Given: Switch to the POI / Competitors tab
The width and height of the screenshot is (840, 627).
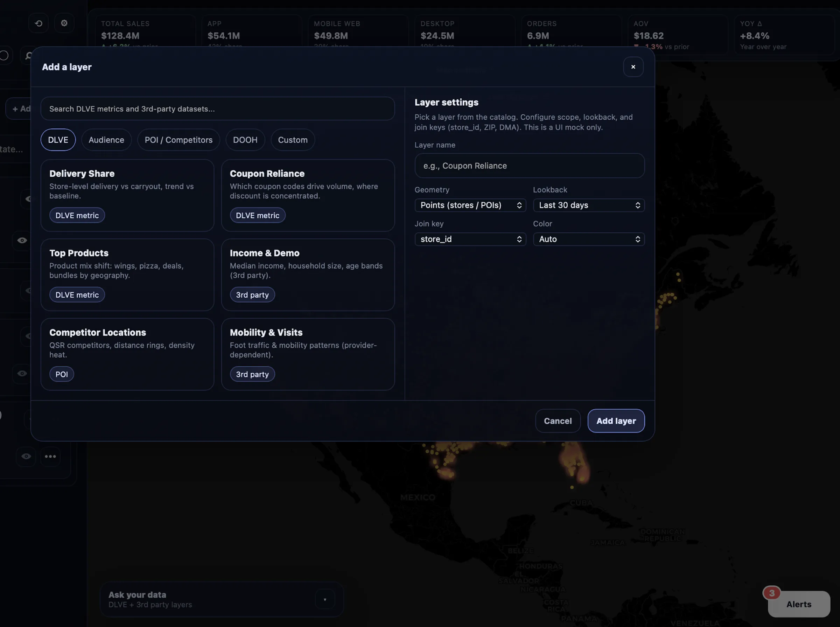Looking at the screenshot, I should (x=178, y=140).
